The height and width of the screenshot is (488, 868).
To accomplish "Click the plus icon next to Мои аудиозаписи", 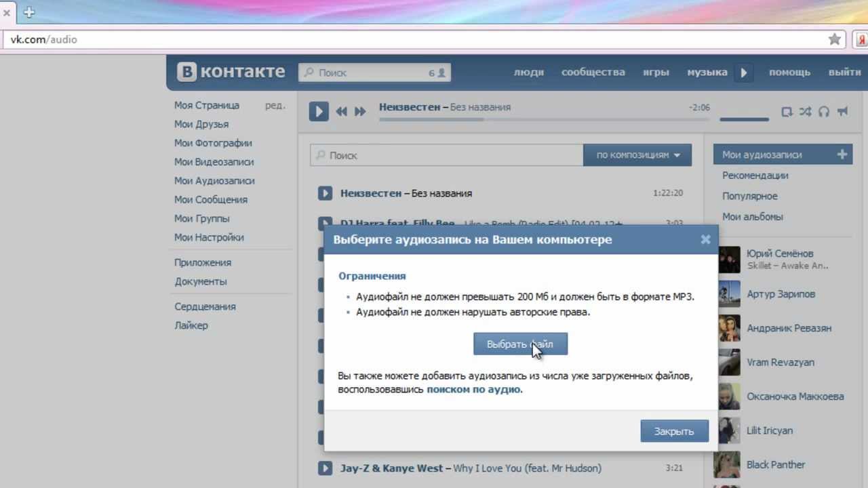I will point(842,155).
